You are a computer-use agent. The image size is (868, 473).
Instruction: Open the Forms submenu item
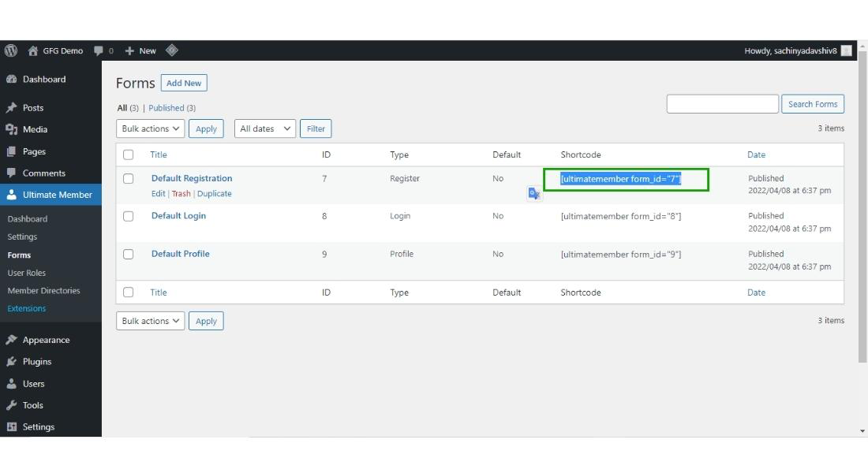click(19, 255)
